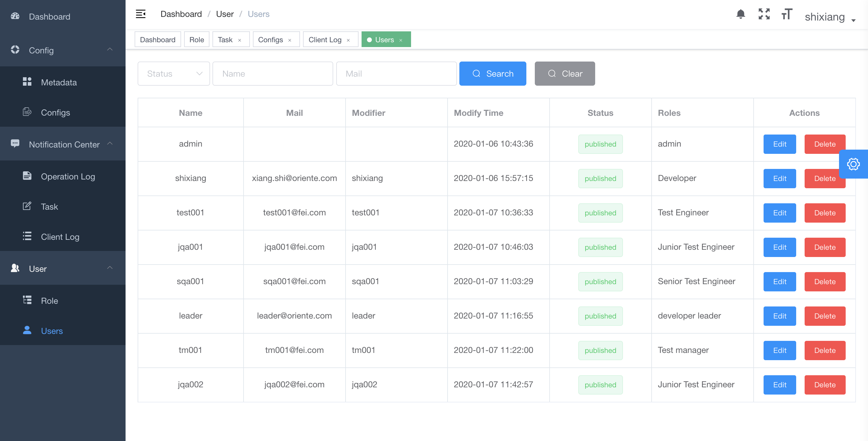Close the Client Log tab
The image size is (868, 441).
click(x=348, y=40)
